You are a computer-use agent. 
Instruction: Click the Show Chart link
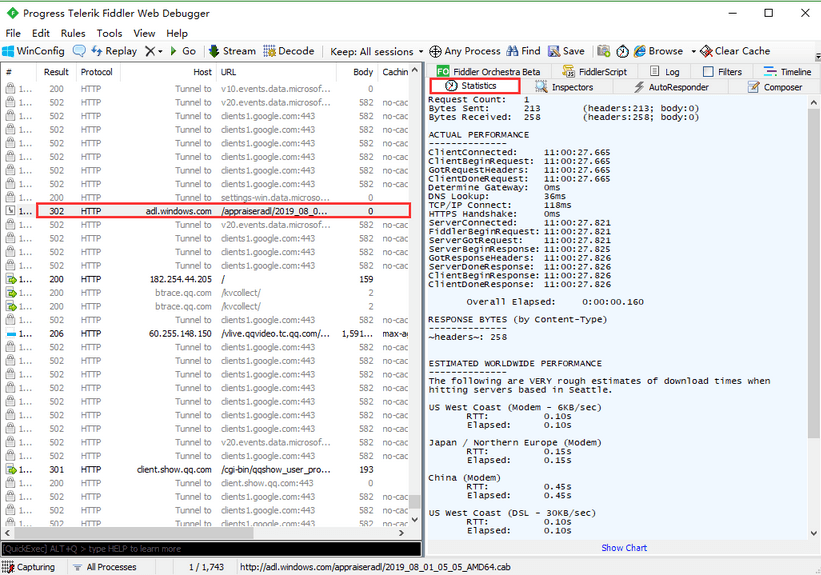pyautogui.click(x=624, y=548)
